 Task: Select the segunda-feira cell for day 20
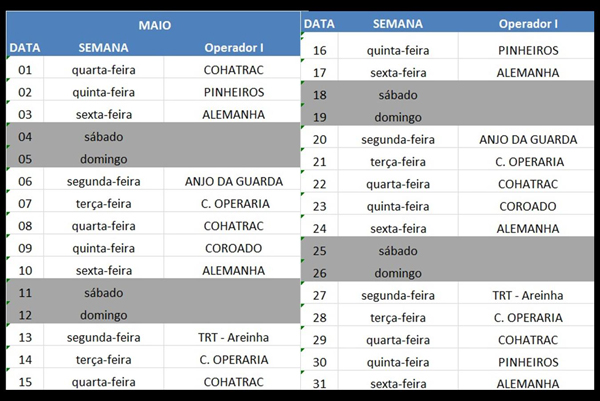[398, 140]
